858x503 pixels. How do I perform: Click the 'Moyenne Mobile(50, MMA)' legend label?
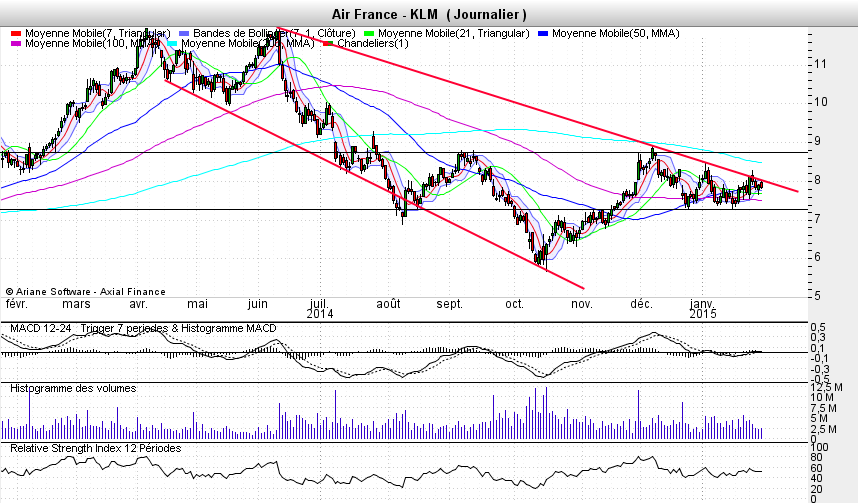[x=616, y=33]
